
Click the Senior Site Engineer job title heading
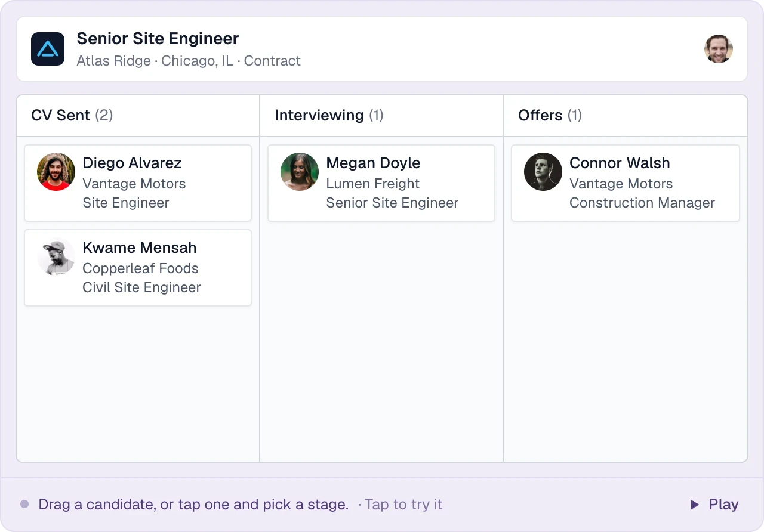158,39
